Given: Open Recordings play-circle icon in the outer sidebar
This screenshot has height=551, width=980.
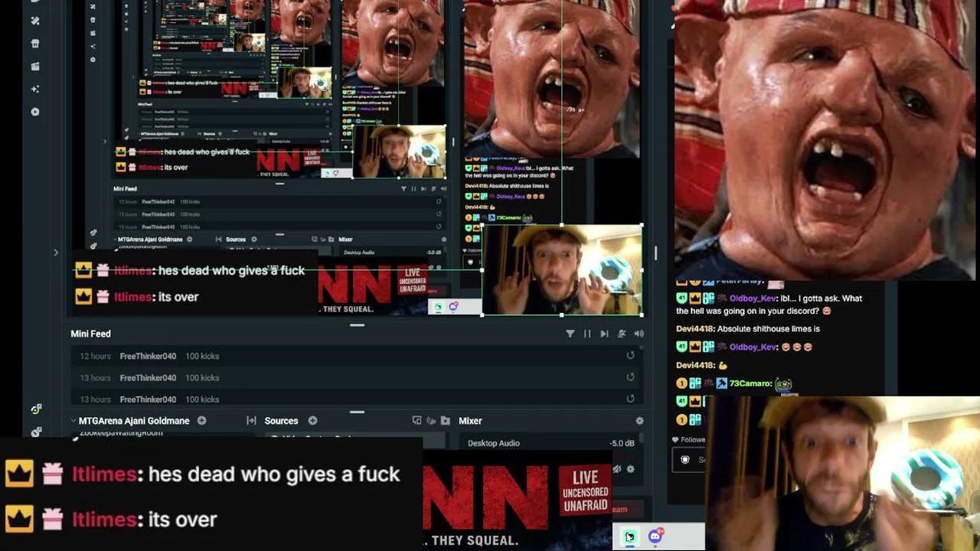Looking at the screenshot, I should [x=35, y=112].
